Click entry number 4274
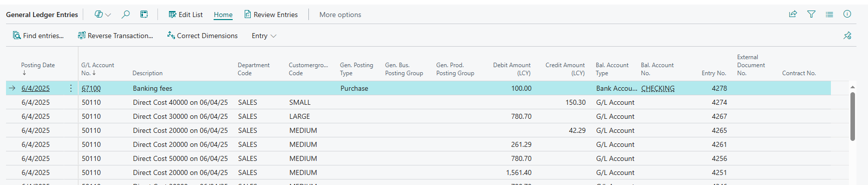868x185 pixels. [x=719, y=102]
